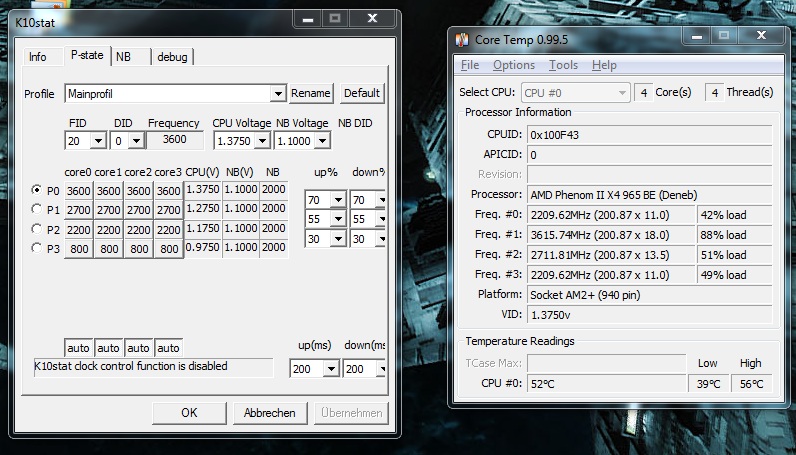Image resolution: width=796 pixels, height=455 pixels.
Task: Click the P0 core0 3600 frequency button
Action: pyautogui.click(x=79, y=191)
